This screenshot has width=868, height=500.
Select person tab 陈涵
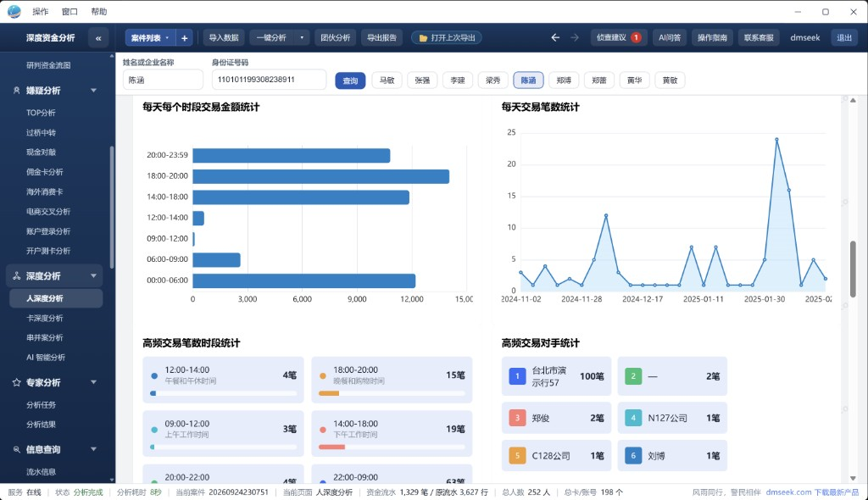tap(529, 81)
